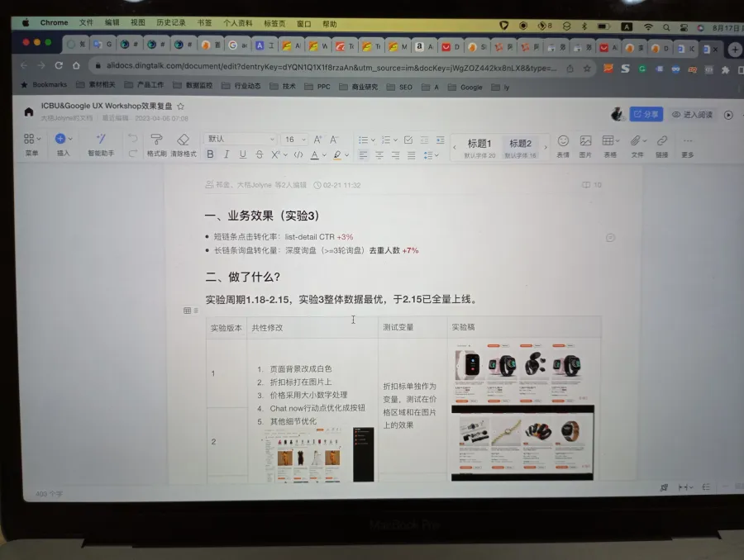This screenshot has width=744, height=560.
Task: Open the highlight color picker arrow
Action: pyautogui.click(x=347, y=154)
